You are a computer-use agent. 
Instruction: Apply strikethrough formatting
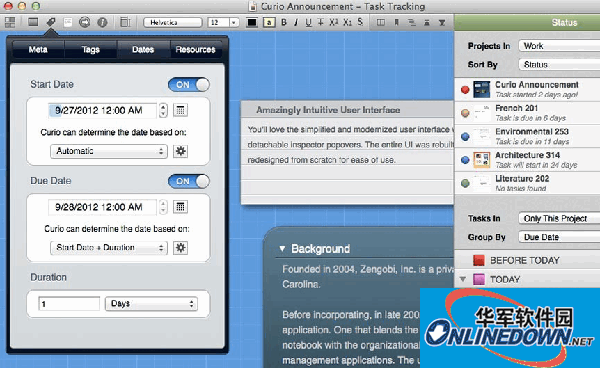321,22
